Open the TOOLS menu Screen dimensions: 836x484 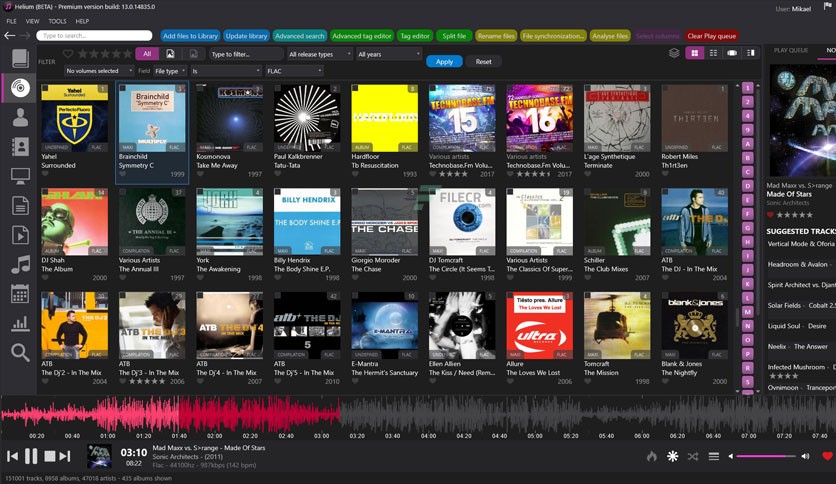[x=57, y=20]
